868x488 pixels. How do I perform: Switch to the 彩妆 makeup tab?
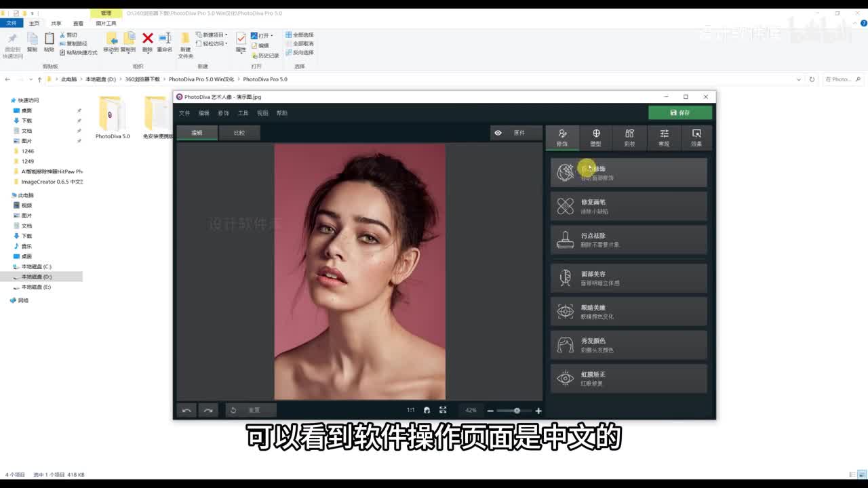point(629,137)
